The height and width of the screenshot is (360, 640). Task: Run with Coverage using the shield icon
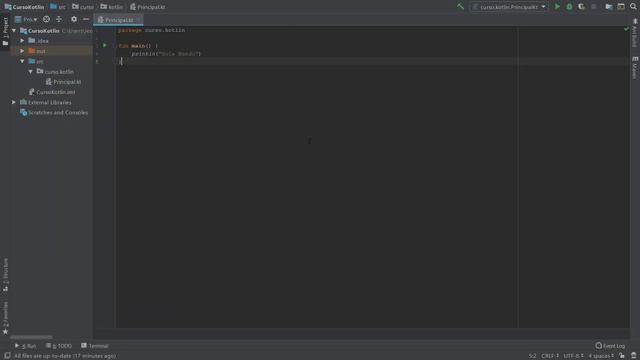[x=581, y=7]
